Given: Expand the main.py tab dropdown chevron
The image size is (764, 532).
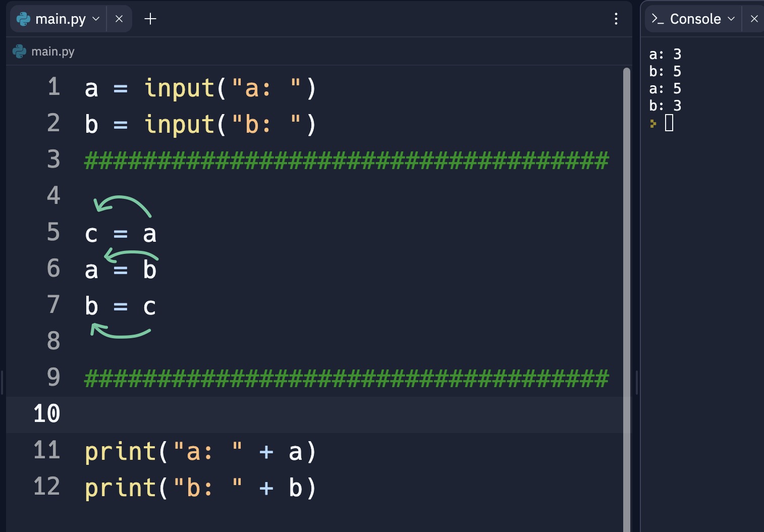Looking at the screenshot, I should (96, 19).
